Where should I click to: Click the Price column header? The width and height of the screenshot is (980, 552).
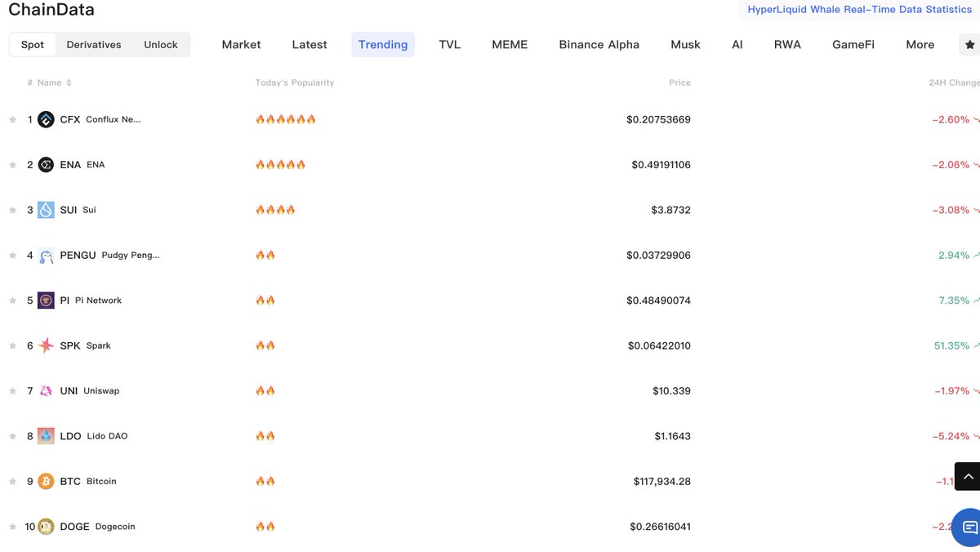point(679,82)
